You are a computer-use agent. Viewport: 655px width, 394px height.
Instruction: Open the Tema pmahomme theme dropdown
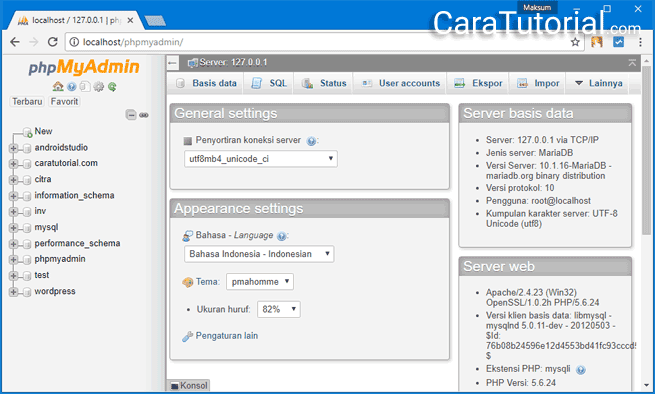point(260,282)
